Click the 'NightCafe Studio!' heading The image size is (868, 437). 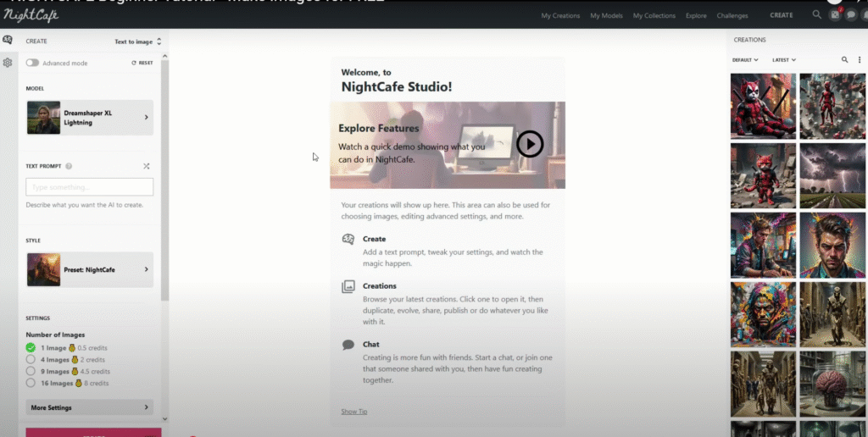(x=397, y=87)
